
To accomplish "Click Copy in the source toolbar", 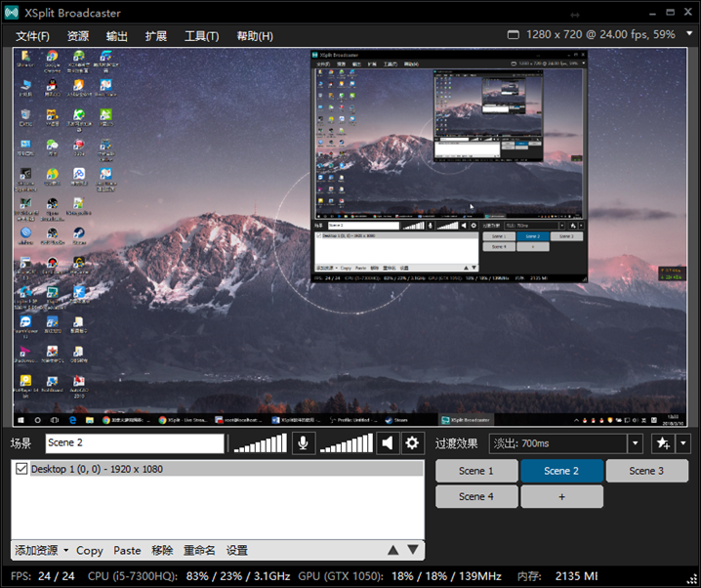I will click(90, 550).
